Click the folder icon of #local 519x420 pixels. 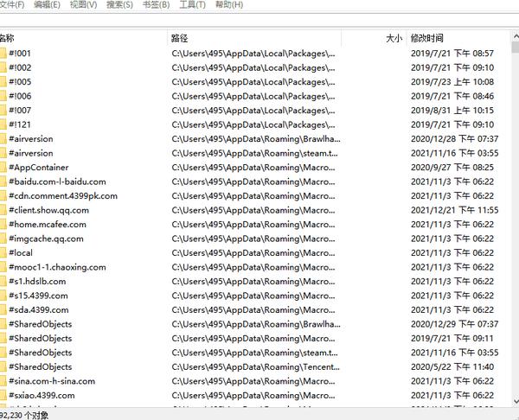click(x=3, y=252)
